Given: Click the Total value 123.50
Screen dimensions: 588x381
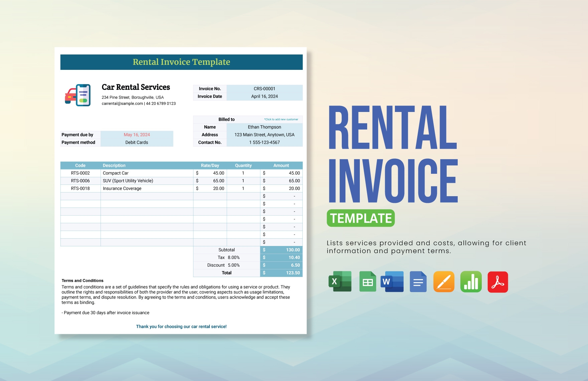Looking at the screenshot, I should (281, 273).
